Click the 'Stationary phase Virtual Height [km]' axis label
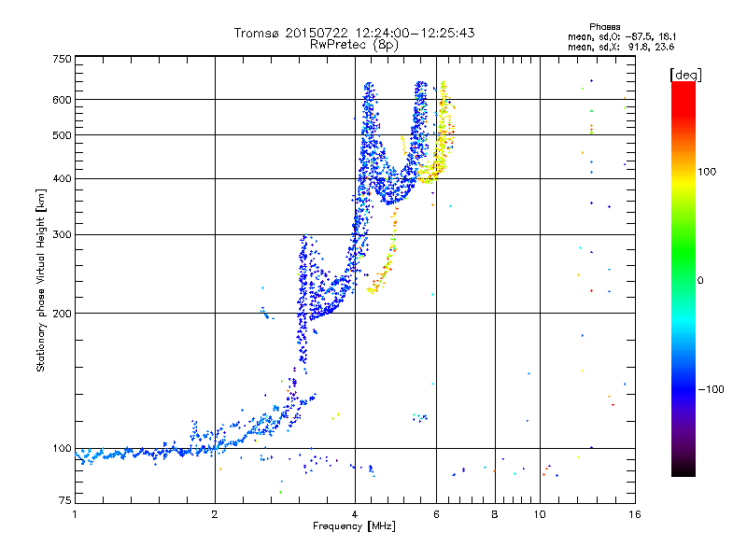Screen dimensions: 747x560 [41, 280]
